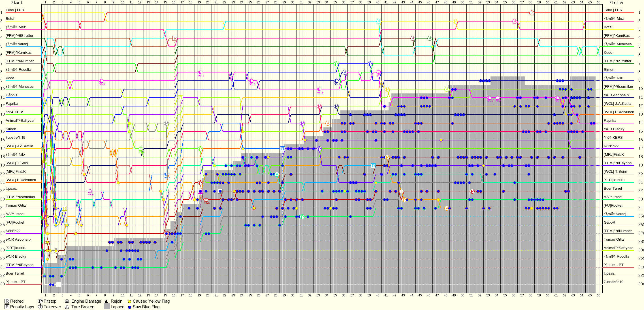Click 'GáboR' in the Start column
Image resolution: width=644 pixels, height=310 pixels.
click(x=11, y=95)
